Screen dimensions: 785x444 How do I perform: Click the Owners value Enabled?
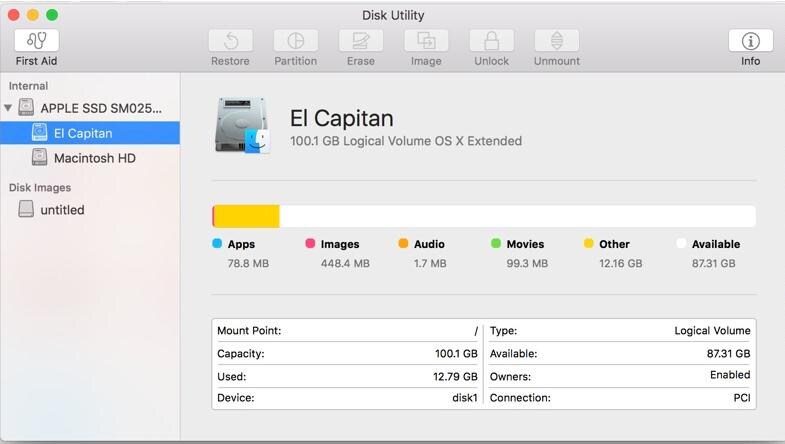[730, 375]
